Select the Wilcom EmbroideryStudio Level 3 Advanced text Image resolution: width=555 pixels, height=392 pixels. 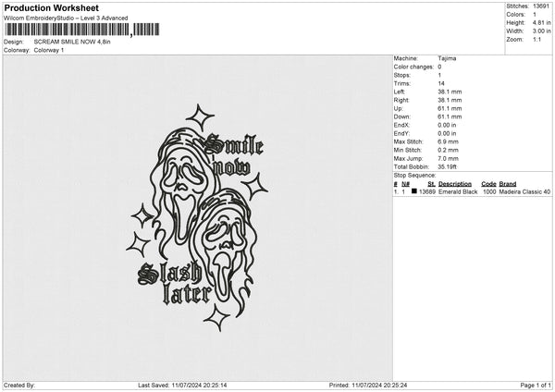point(66,18)
